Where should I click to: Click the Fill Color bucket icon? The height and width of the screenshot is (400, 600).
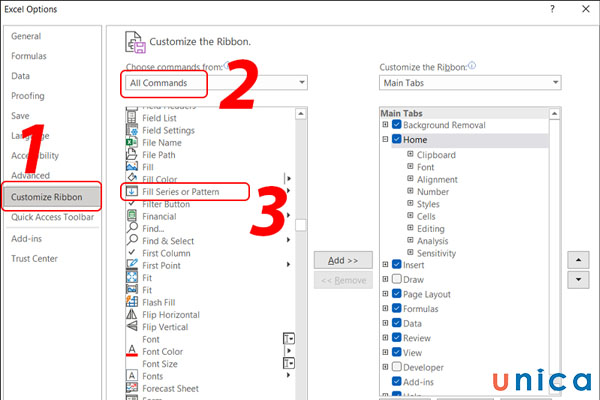[x=132, y=178]
